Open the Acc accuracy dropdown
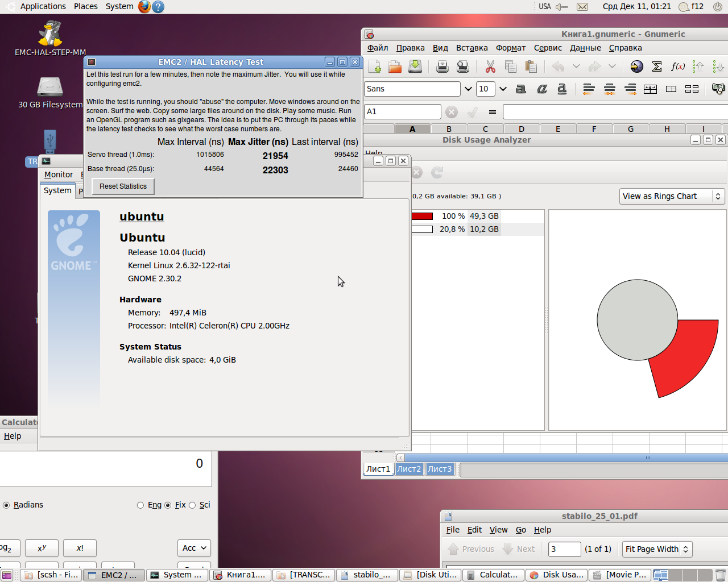Image resolution: width=728 pixels, height=582 pixels. pos(194,548)
